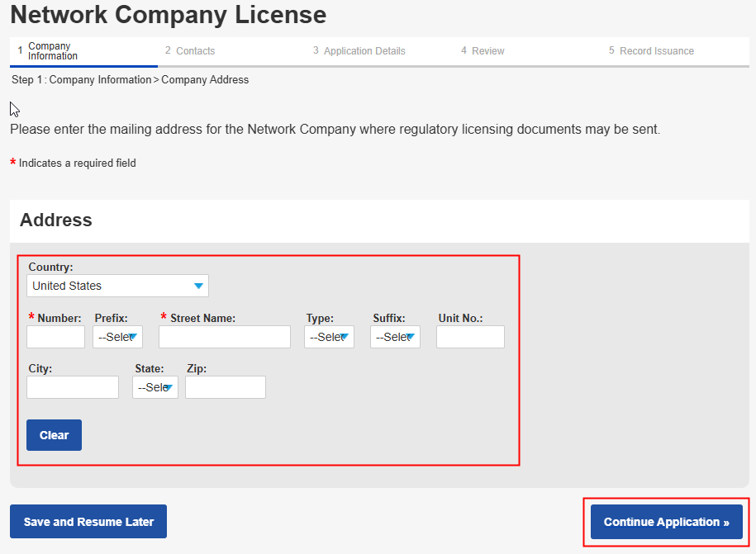Click Save and Resume Later

[x=88, y=522]
